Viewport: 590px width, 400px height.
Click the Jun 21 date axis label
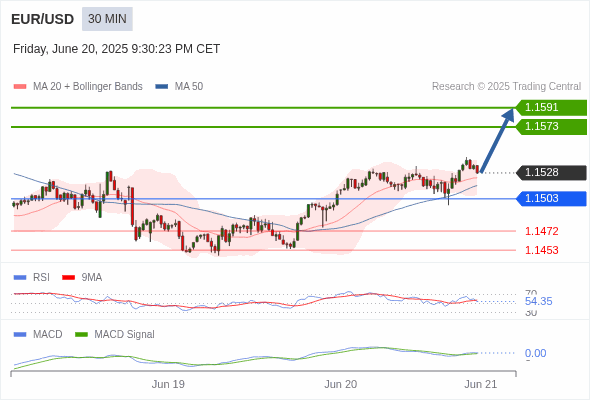tap(481, 384)
